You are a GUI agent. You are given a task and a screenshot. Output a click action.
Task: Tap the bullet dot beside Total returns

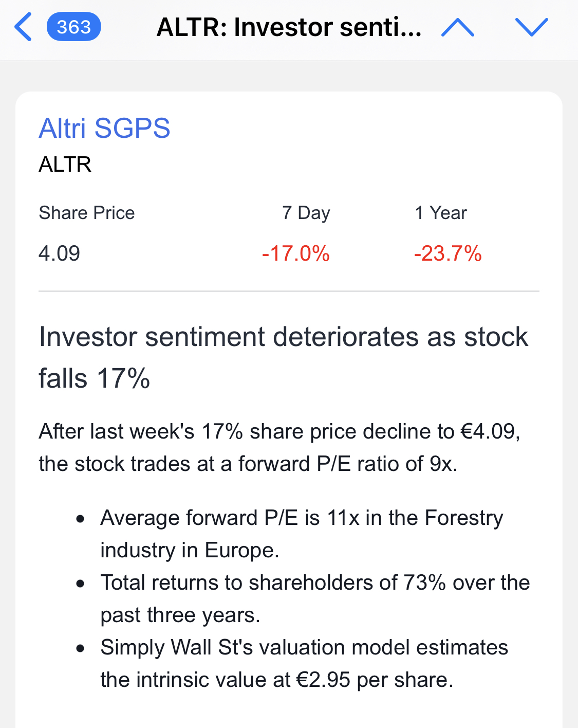80,584
